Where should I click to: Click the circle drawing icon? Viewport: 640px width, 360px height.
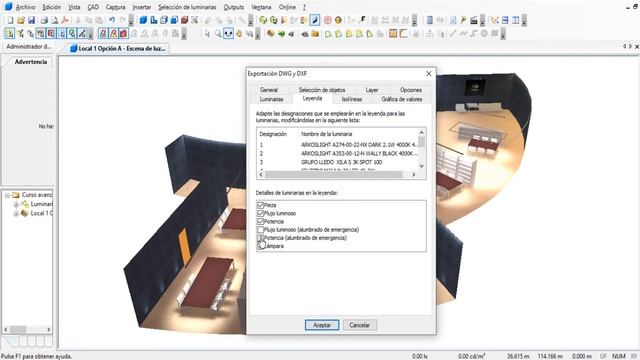[484, 33]
